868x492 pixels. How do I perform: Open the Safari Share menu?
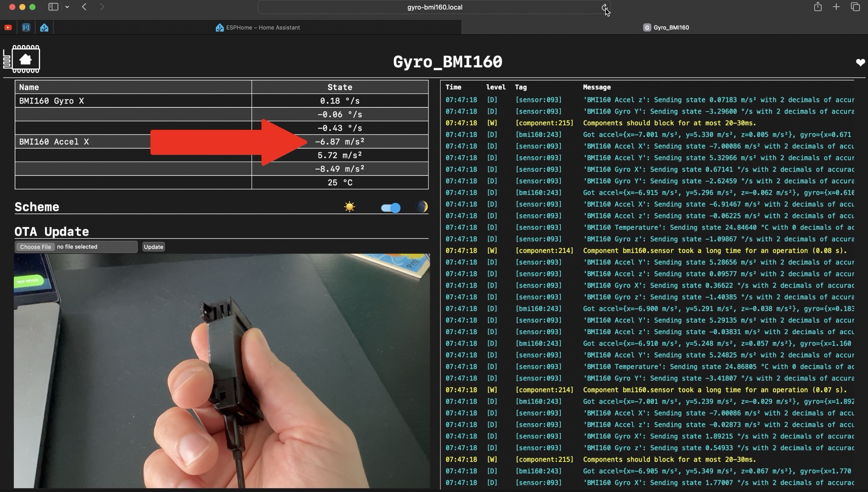pyautogui.click(x=818, y=7)
